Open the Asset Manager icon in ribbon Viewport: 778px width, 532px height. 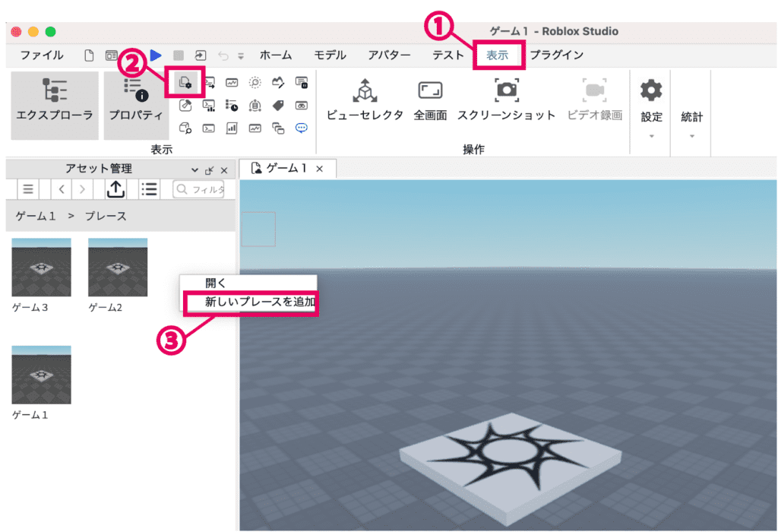pyautogui.click(x=185, y=82)
